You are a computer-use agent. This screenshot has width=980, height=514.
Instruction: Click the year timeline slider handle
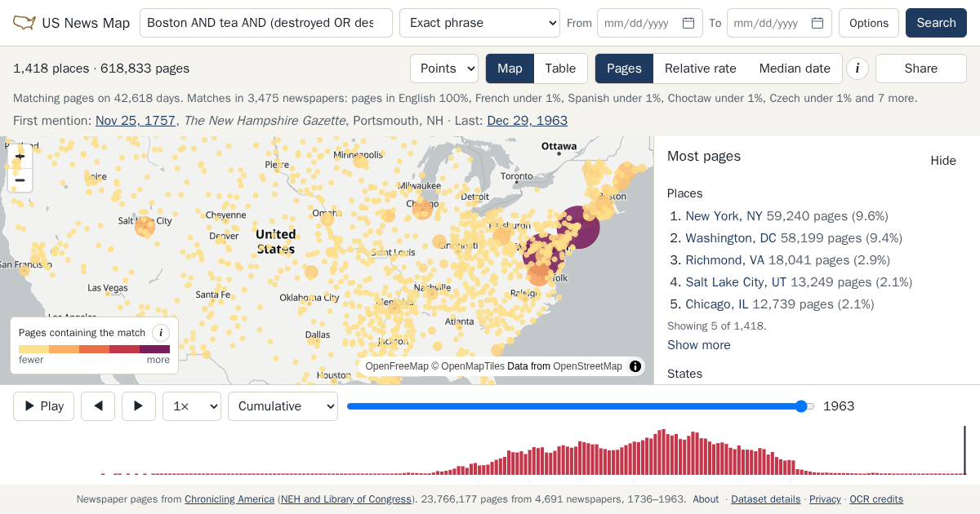point(801,406)
